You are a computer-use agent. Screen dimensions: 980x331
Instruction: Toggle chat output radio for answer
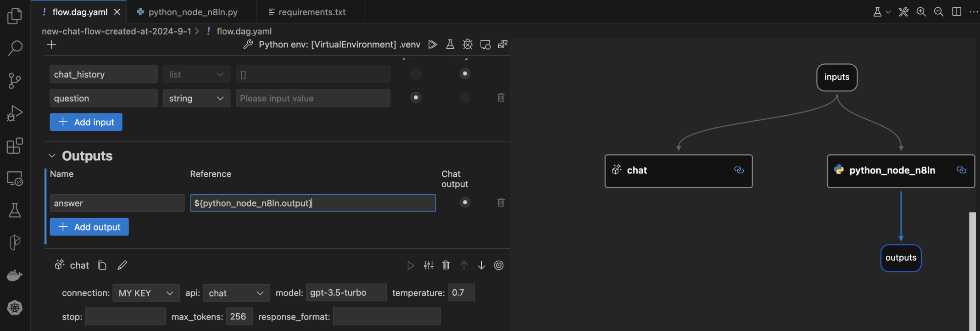coord(465,202)
